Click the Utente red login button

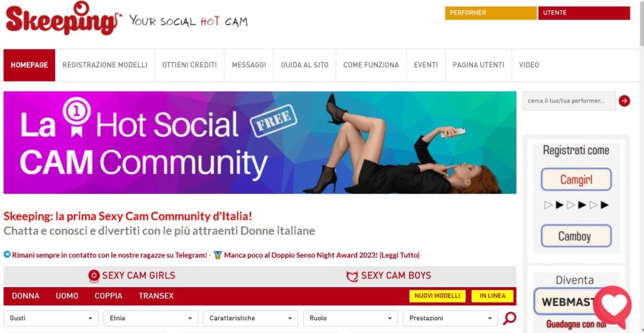point(584,13)
